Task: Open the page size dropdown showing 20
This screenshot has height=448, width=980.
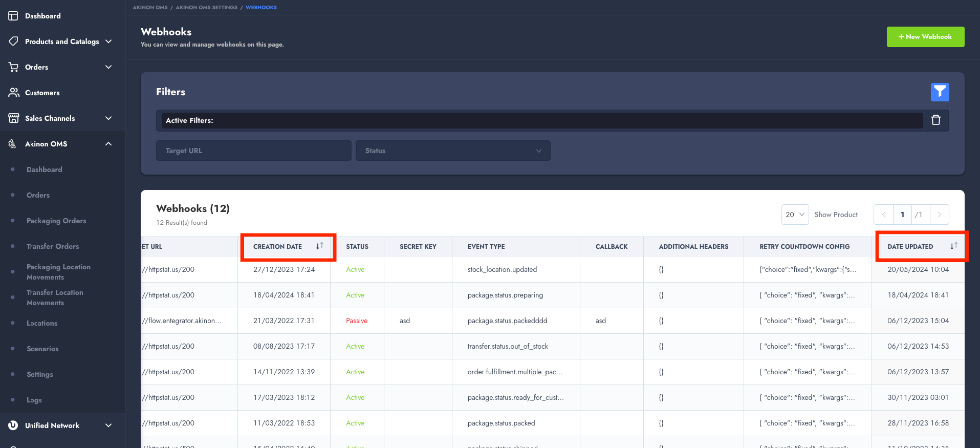Action: tap(795, 215)
